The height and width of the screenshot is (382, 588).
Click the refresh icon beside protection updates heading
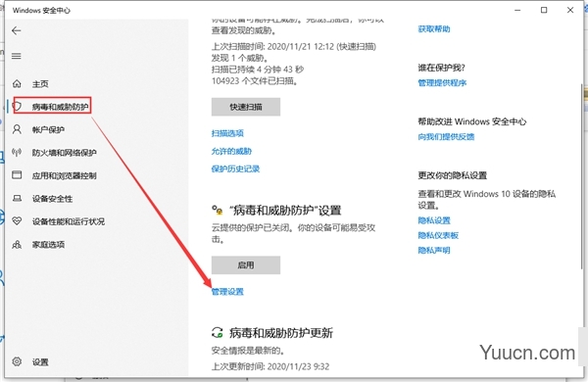[218, 332]
